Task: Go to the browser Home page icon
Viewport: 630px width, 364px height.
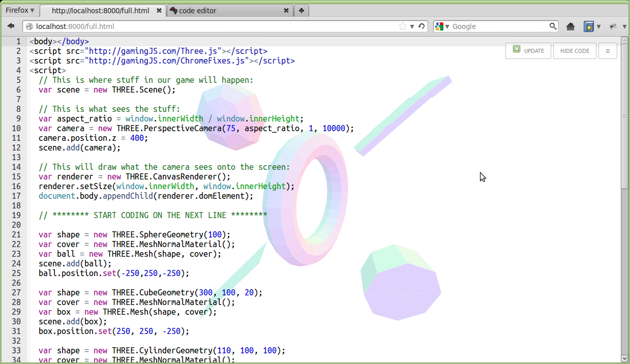Action: point(571,26)
